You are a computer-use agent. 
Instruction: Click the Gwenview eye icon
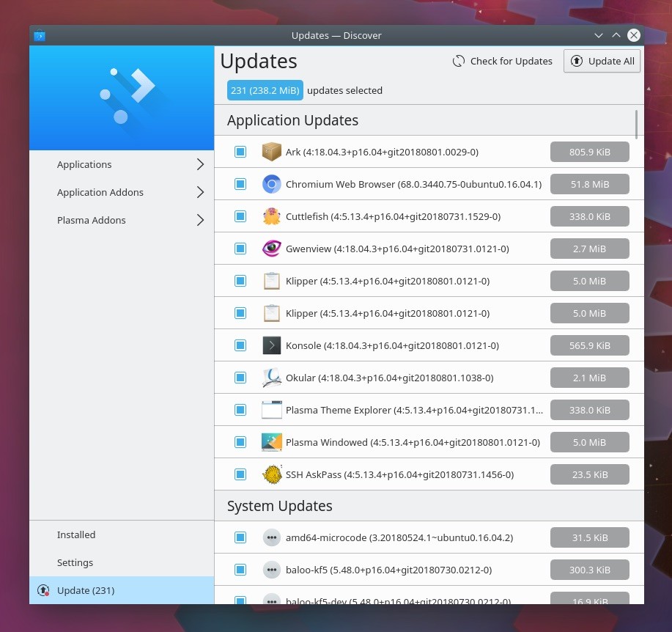271,249
